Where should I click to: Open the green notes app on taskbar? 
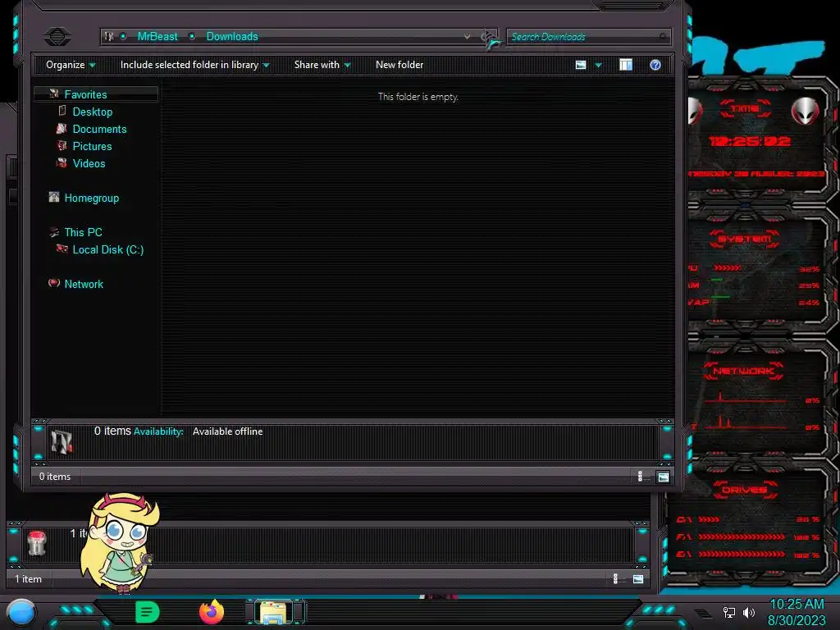point(148,612)
